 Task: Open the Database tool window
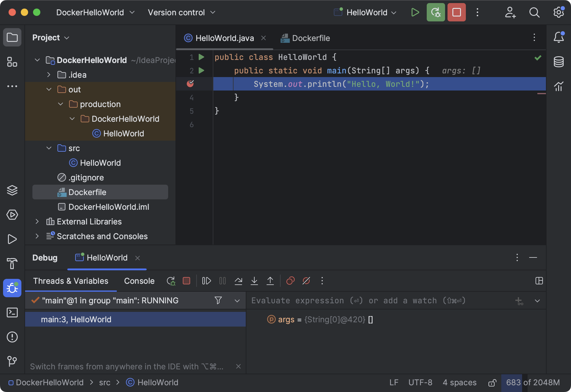[559, 62]
